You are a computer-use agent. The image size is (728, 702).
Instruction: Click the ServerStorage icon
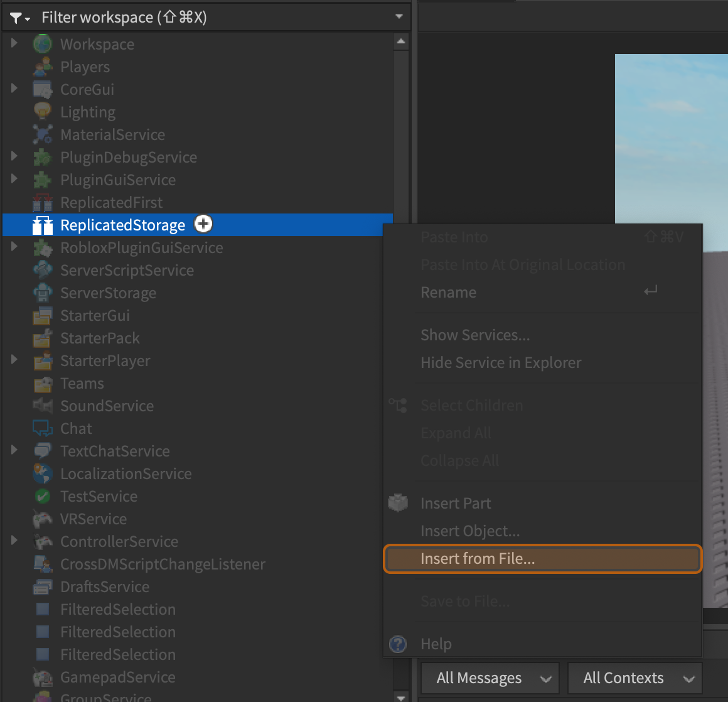pos(42,293)
